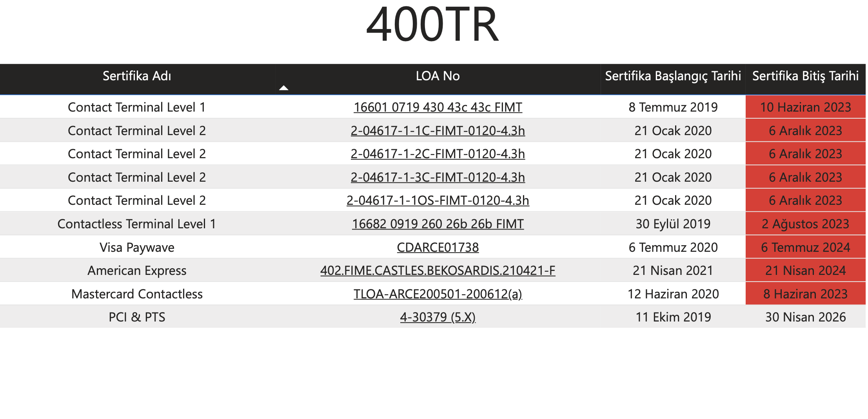
Task: Open the 4-30379 (5.X) PCI link
Action: tap(438, 317)
